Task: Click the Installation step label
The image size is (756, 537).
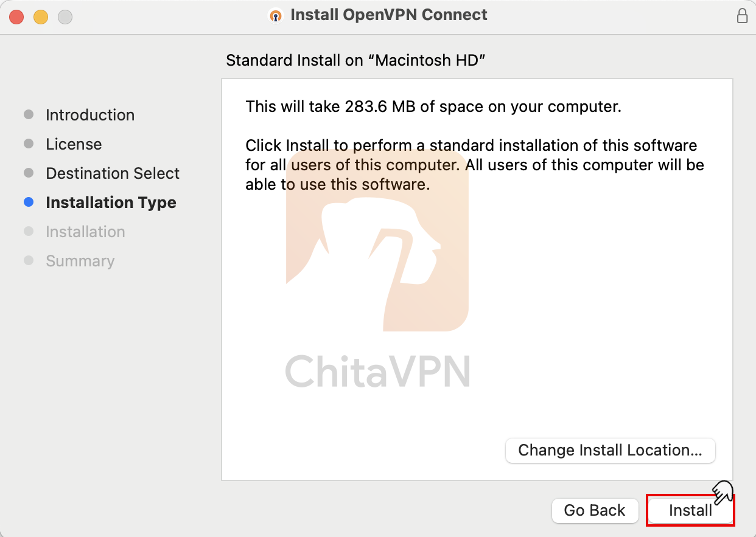Action: (x=85, y=232)
